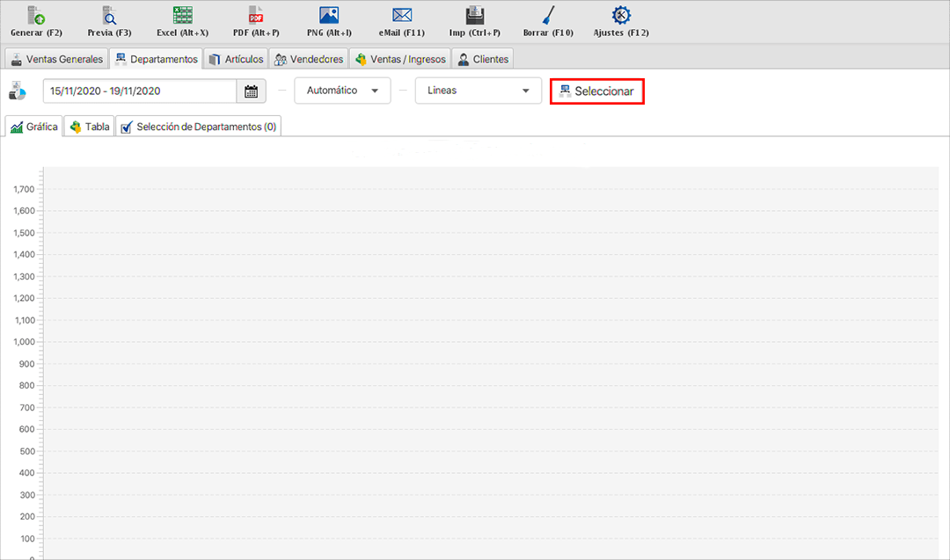Open the Previa (F3) preview icon
Viewport: 950px width, 560px height.
pyautogui.click(x=109, y=16)
